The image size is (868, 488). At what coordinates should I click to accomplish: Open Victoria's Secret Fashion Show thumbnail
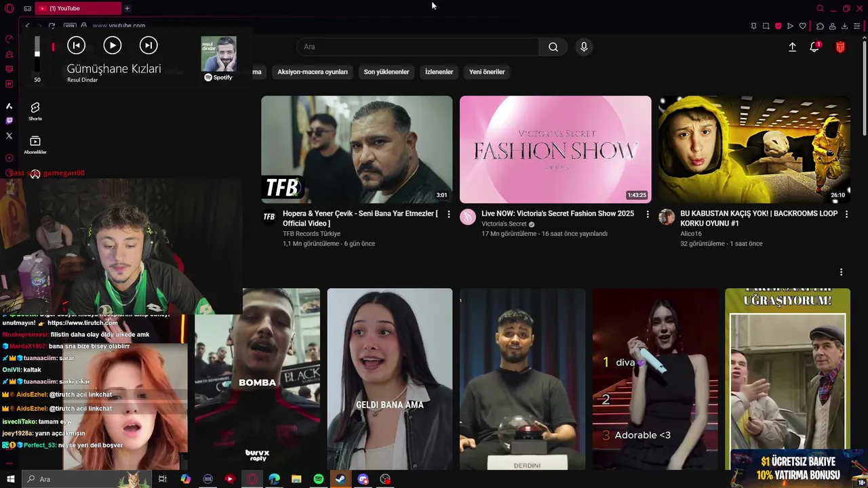pos(555,149)
